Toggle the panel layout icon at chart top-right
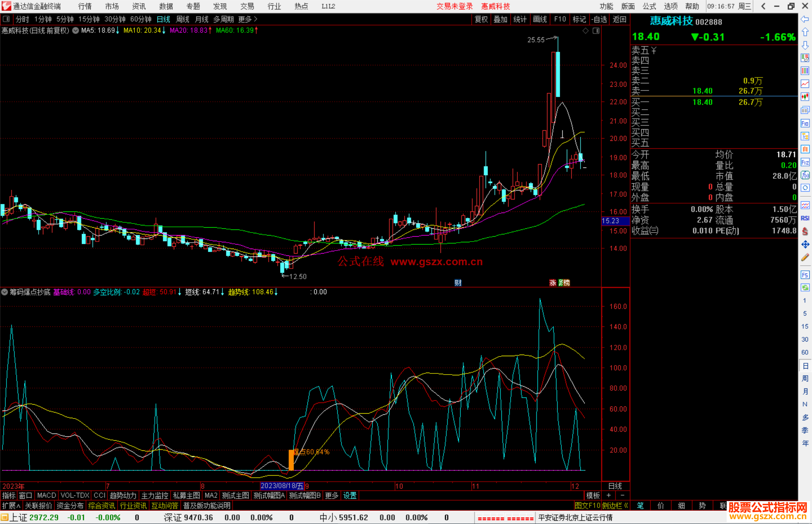The width and height of the screenshot is (812, 524). [x=596, y=31]
